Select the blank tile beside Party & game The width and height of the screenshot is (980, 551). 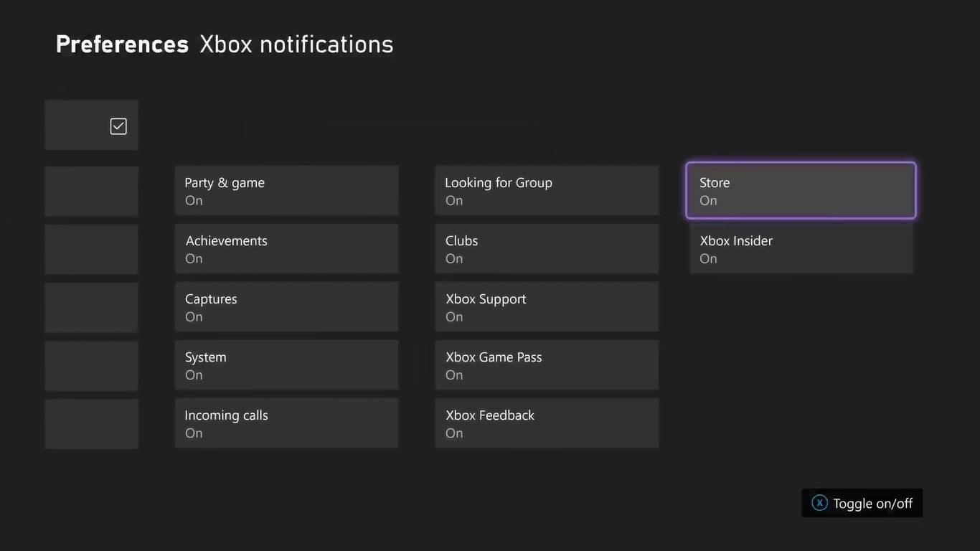tap(92, 192)
